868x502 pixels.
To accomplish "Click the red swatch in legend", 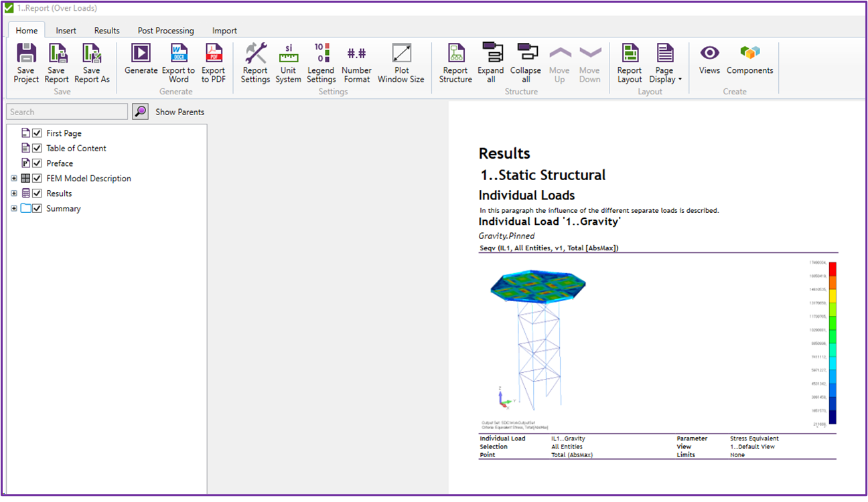I will (833, 269).
